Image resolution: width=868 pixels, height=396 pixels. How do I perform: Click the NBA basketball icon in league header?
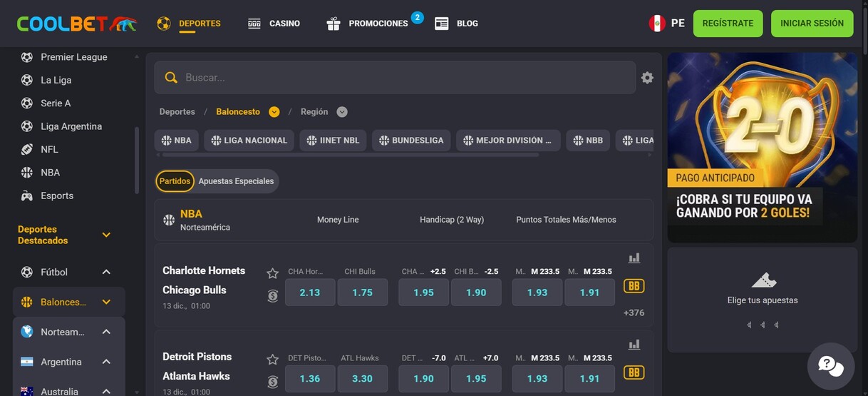(x=169, y=220)
